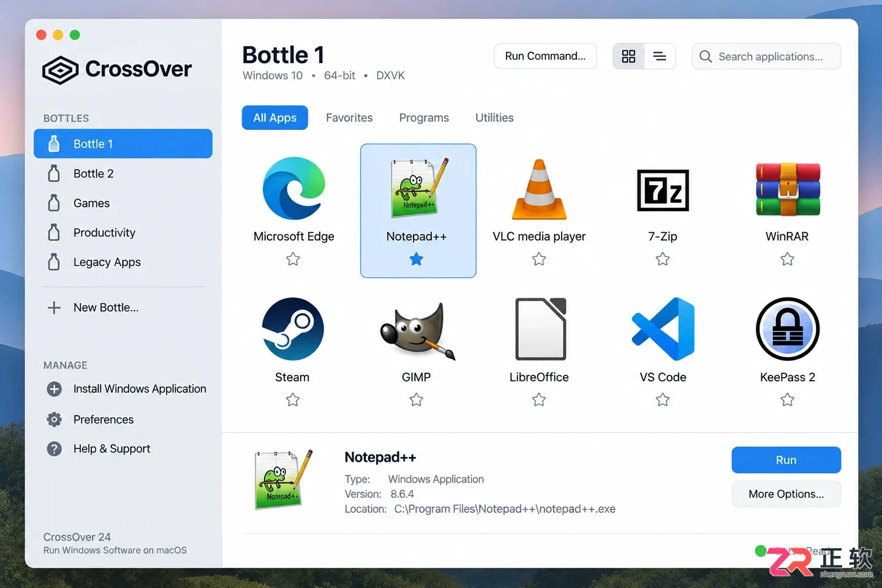The image size is (882, 588).
Task: Open the Microsoft Edge app icon
Action: (294, 188)
